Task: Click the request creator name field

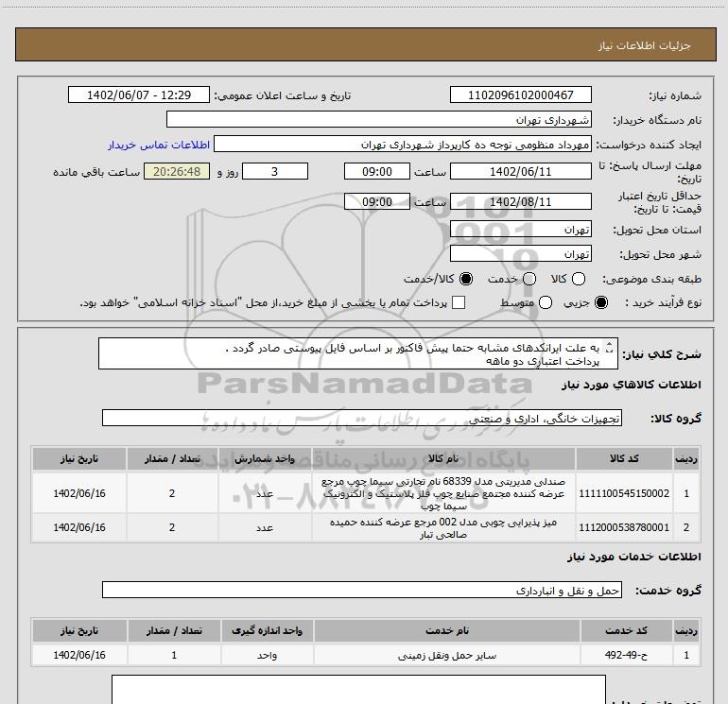Action: (403, 145)
